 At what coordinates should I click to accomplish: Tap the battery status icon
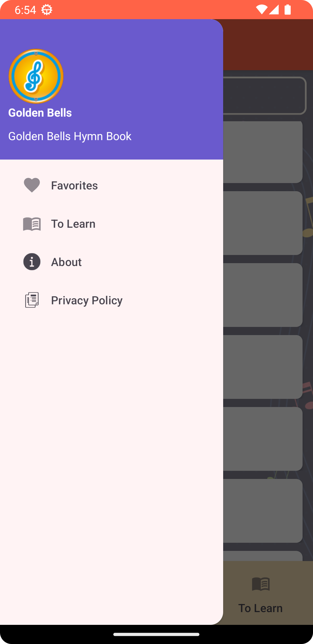(x=287, y=10)
